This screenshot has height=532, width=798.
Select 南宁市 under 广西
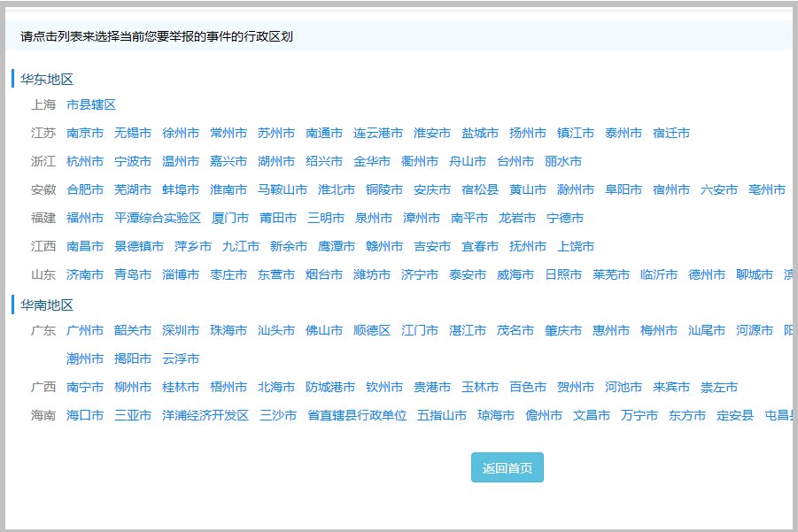(x=85, y=386)
